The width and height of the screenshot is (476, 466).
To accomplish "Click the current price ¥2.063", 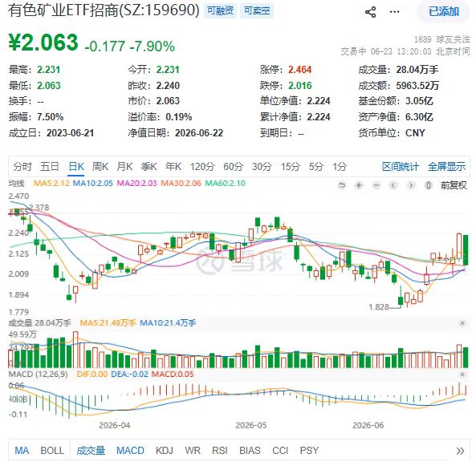I will [43, 43].
